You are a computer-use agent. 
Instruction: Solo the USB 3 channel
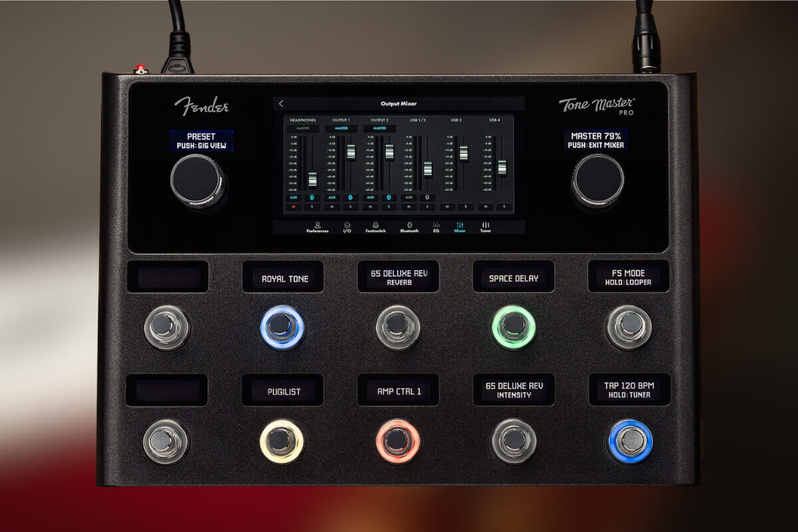click(x=465, y=206)
